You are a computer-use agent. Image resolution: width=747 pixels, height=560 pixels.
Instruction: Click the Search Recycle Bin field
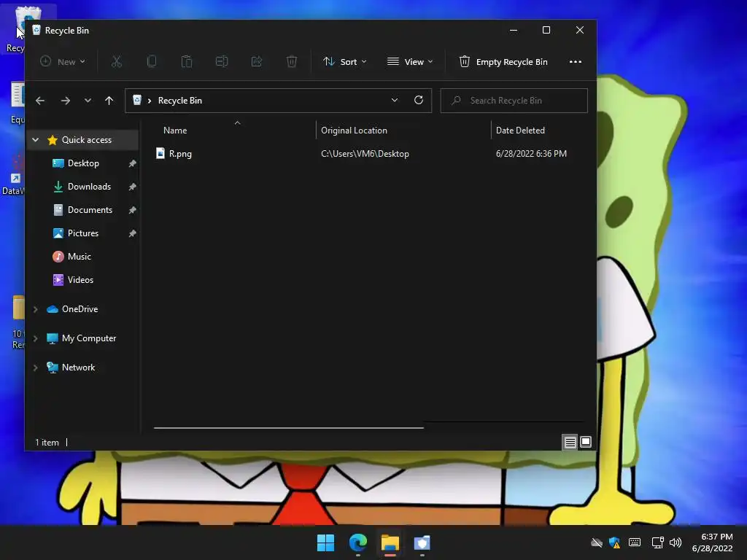click(x=514, y=101)
